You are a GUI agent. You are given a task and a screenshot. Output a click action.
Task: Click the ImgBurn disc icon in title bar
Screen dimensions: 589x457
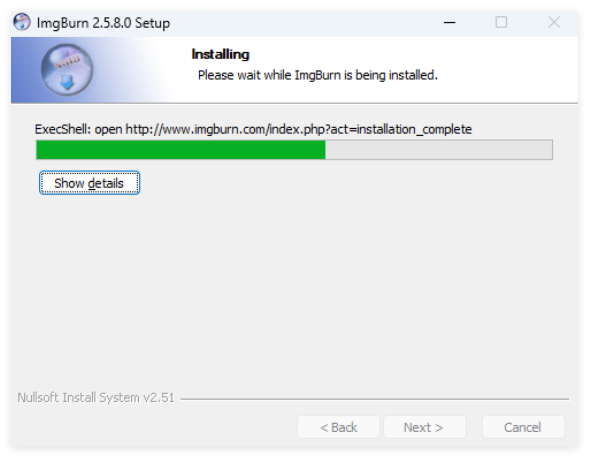pos(22,22)
